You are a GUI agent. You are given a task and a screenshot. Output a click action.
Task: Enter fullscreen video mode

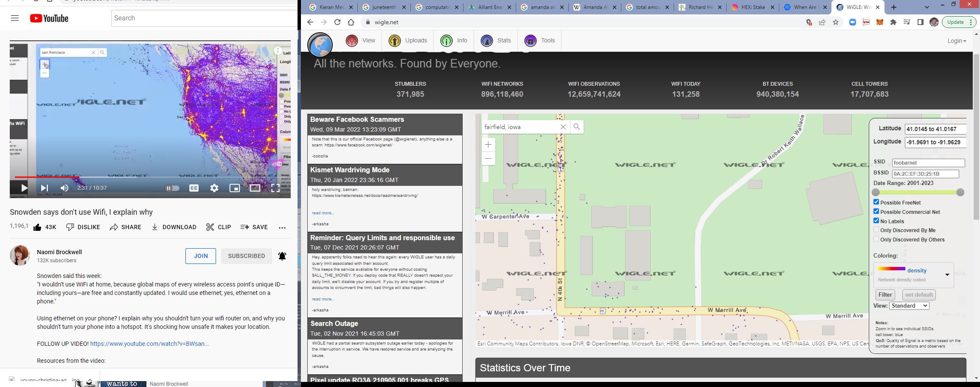pos(275,188)
